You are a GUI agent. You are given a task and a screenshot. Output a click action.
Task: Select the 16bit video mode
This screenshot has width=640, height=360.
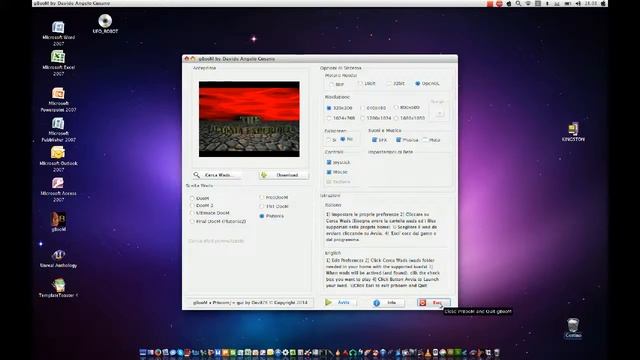click(360, 83)
